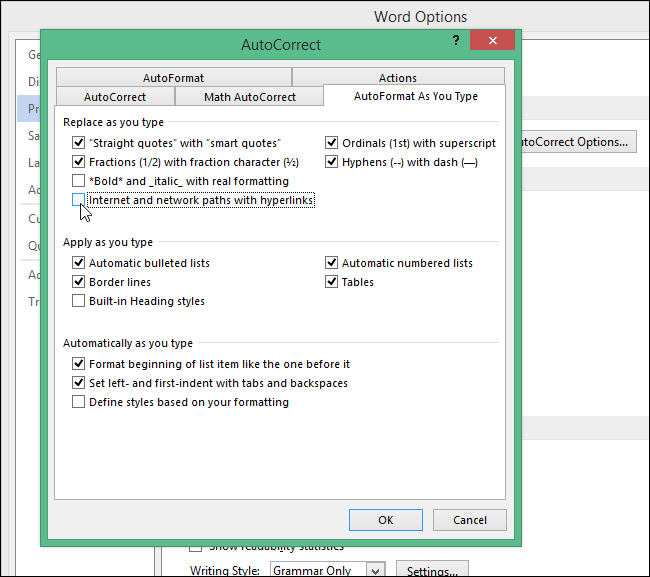
Task: Switch to the AutoFormat tab
Action: click(173, 77)
